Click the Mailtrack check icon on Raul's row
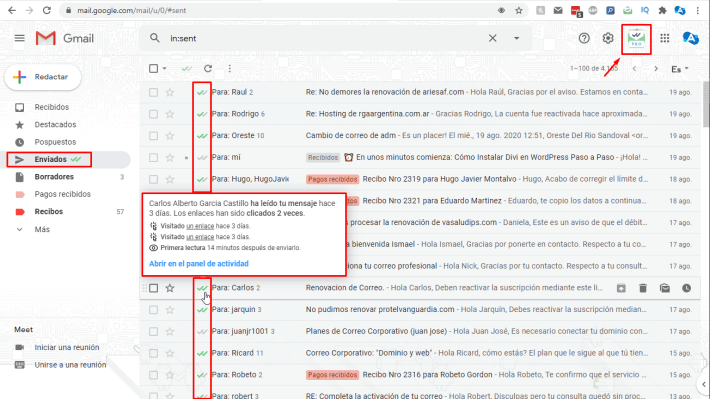 [x=202, y=92]
